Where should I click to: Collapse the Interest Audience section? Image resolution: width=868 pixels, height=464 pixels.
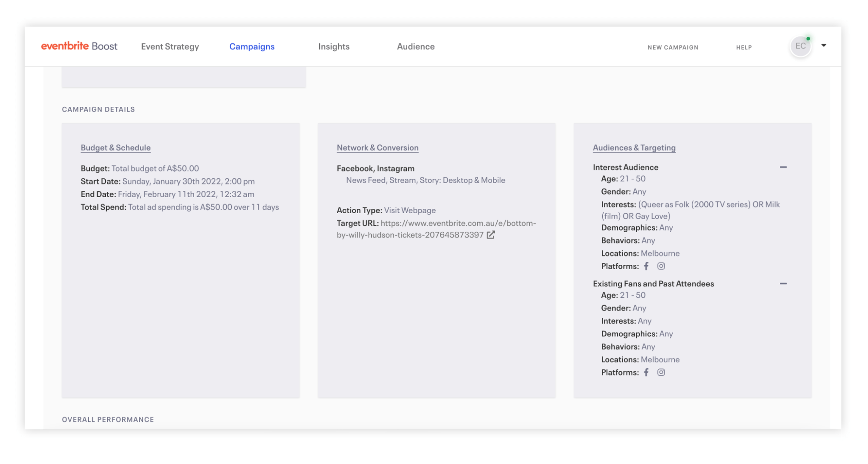click(x=783, y=167)
